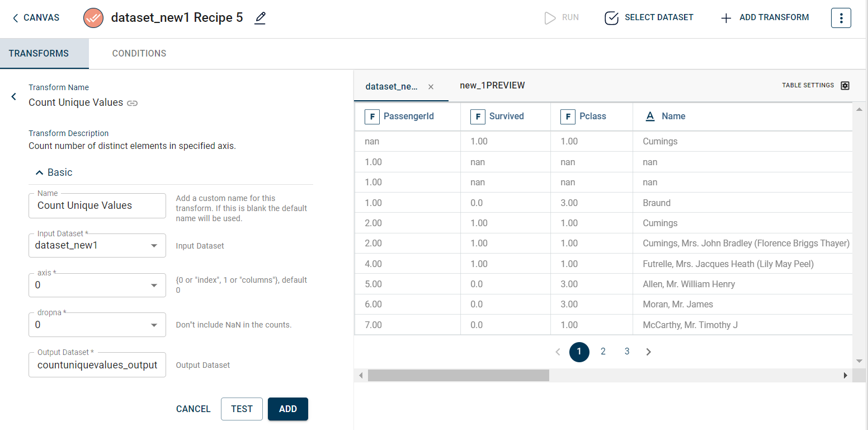This screenshot has width=868, height=430.
Task: Switch to the CONDITIONS tab
Action: pos(139,53)
